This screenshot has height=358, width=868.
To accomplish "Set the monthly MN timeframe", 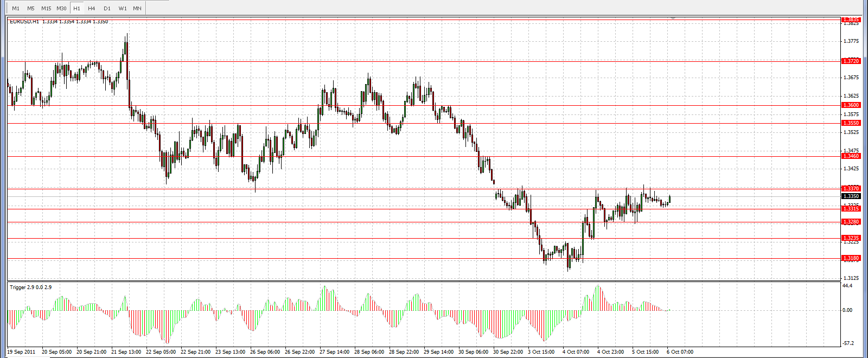I will point(137,8).
